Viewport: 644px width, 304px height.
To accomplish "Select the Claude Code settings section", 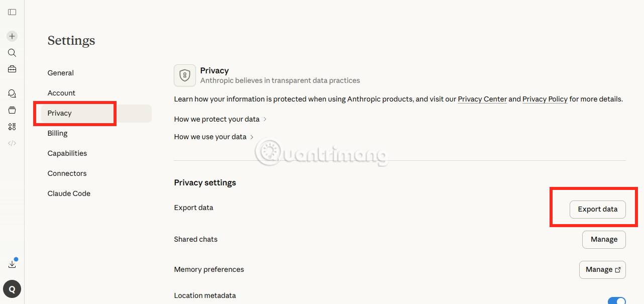I will click(x=69, y=193).
